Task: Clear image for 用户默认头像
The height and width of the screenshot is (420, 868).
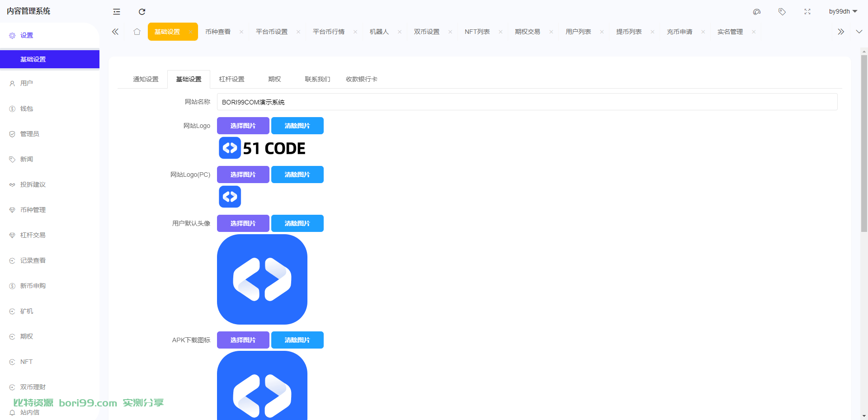Action: point(297,223)
